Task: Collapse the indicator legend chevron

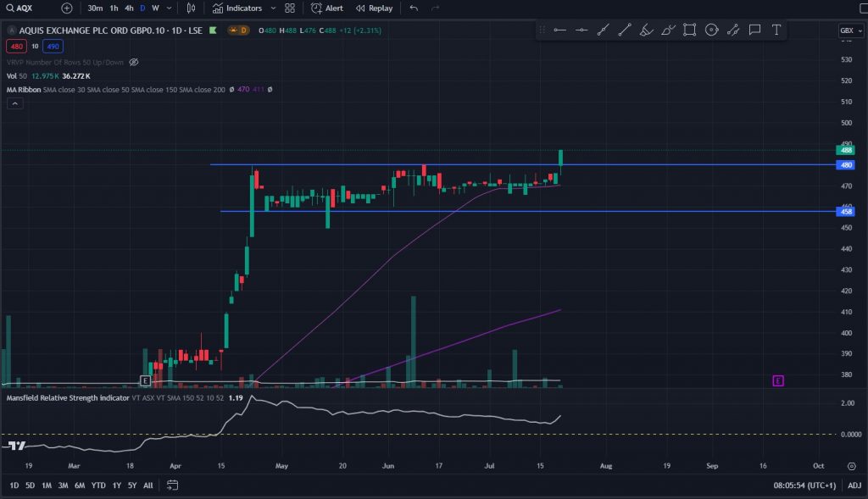Action: [14, 103]
